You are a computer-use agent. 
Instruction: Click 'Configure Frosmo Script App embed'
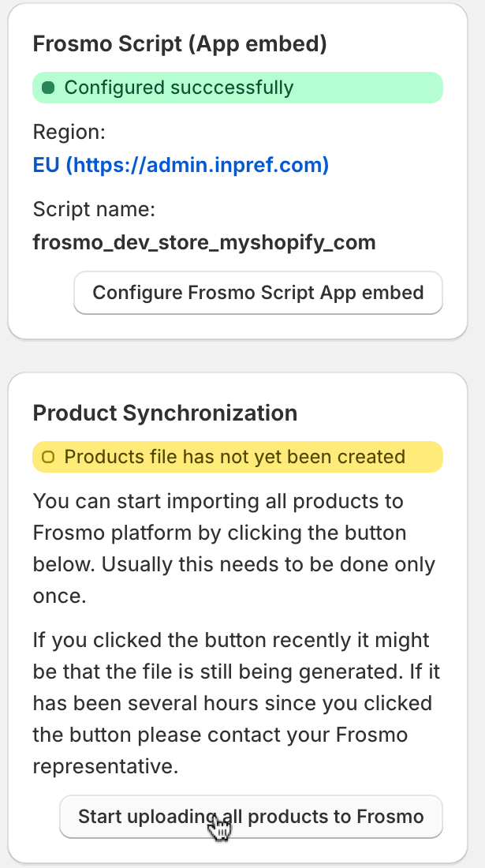click(258, 292)
